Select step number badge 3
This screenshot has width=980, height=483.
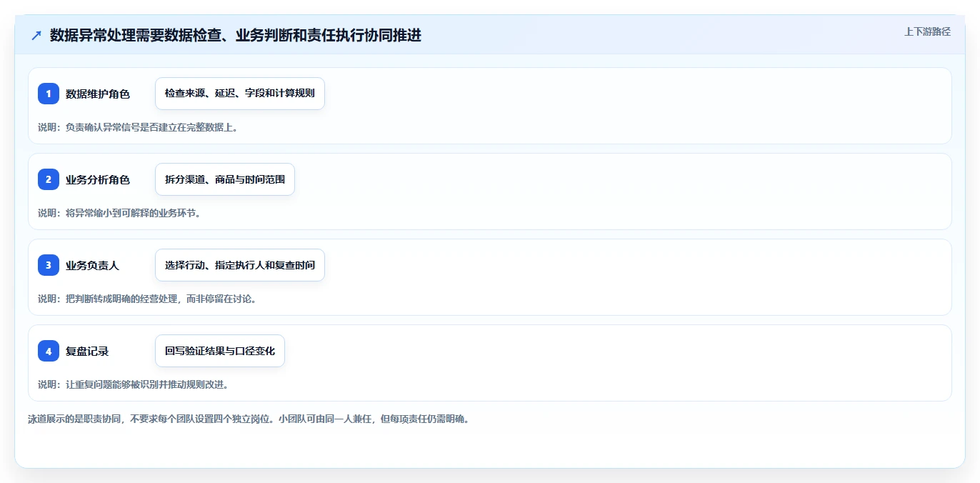(49, 265)
